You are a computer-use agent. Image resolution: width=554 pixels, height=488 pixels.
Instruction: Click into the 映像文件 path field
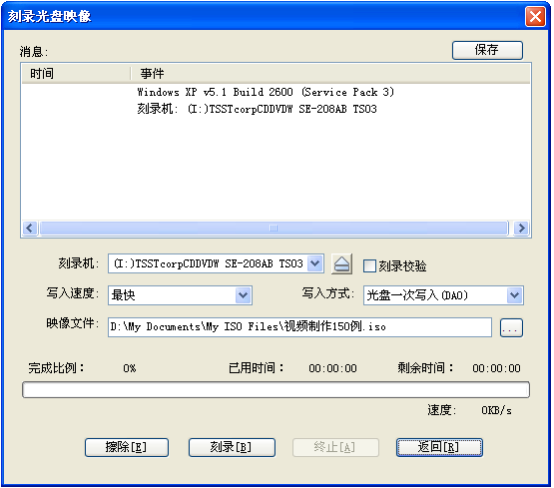pos(300,327)
